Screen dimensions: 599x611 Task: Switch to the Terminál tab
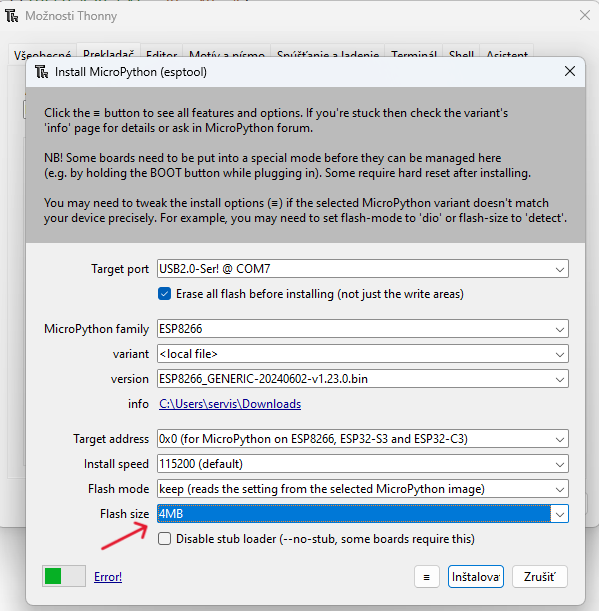[x=413, y=54]
